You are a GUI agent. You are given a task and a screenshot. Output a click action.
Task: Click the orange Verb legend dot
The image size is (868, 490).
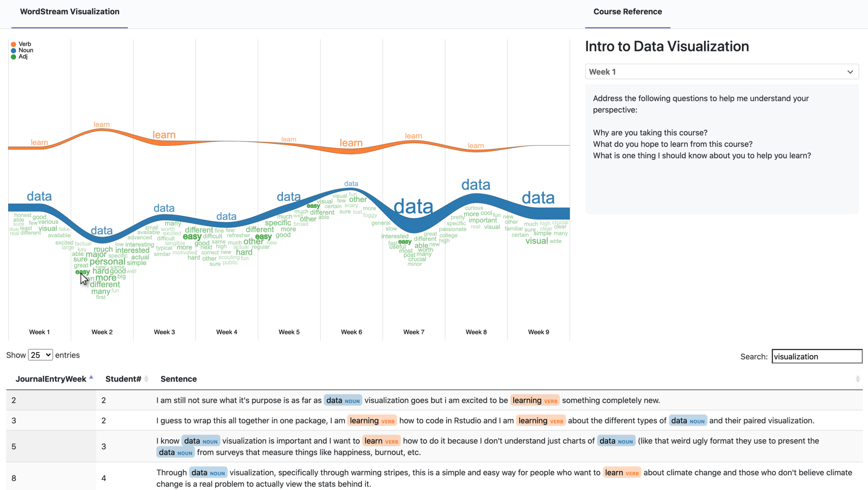(13, 44)
